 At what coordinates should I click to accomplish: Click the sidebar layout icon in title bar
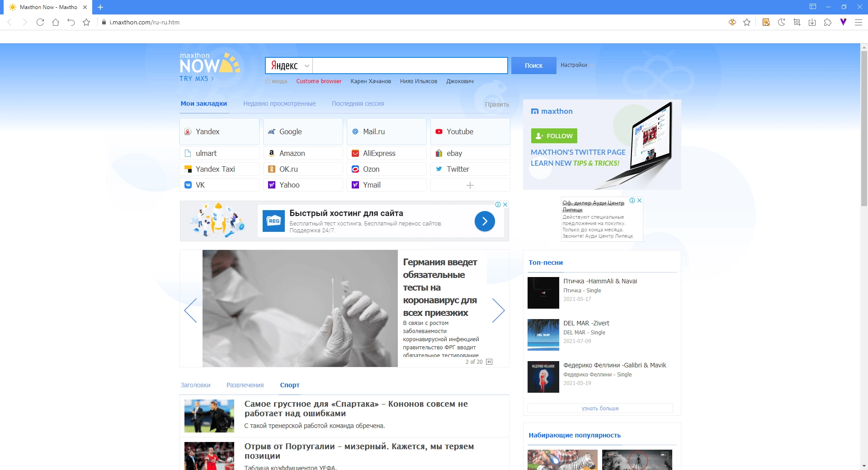tap(813, 7)
